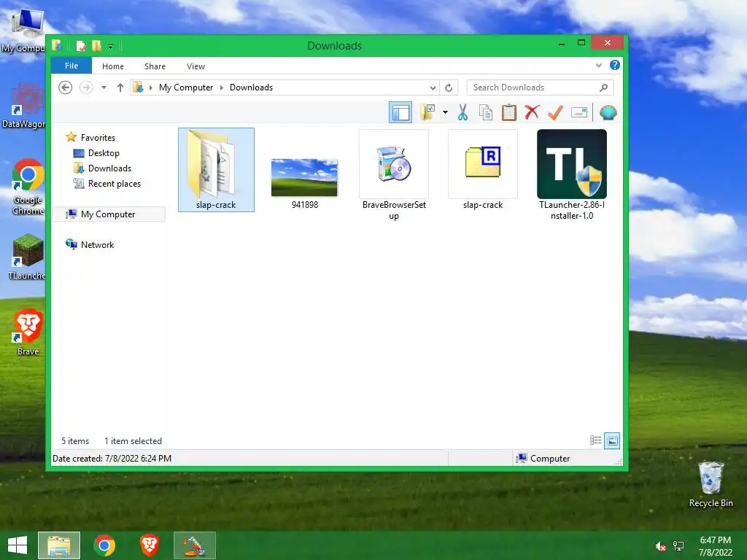Go up one folder level
The image size is (747, 560).
pos(120,87)
